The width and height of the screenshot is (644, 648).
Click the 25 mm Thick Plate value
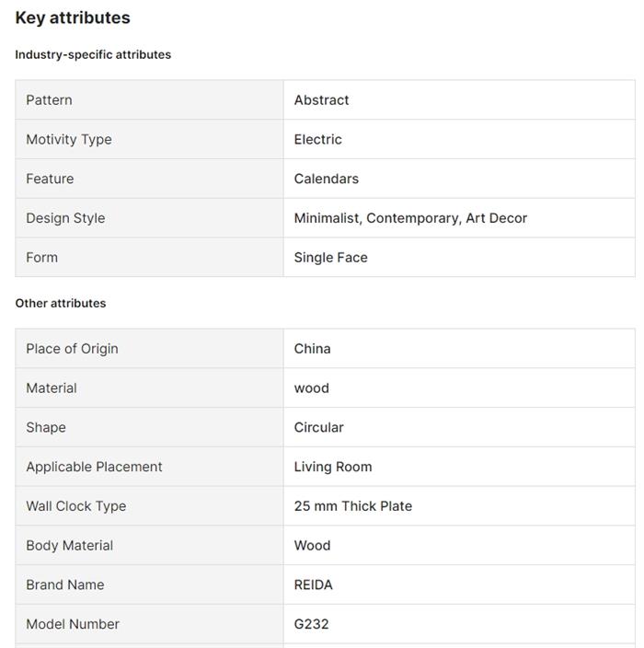pos(352,506)
